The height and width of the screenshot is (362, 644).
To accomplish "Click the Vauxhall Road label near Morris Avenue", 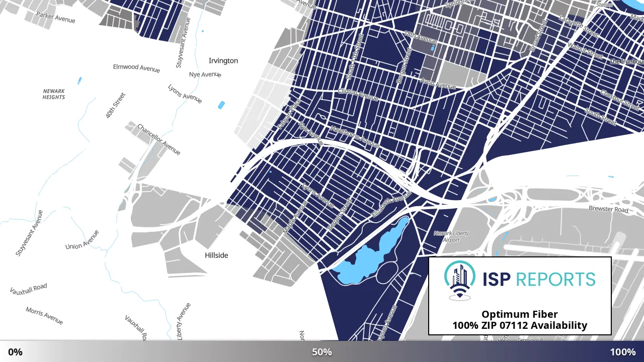I will point(29,289).
